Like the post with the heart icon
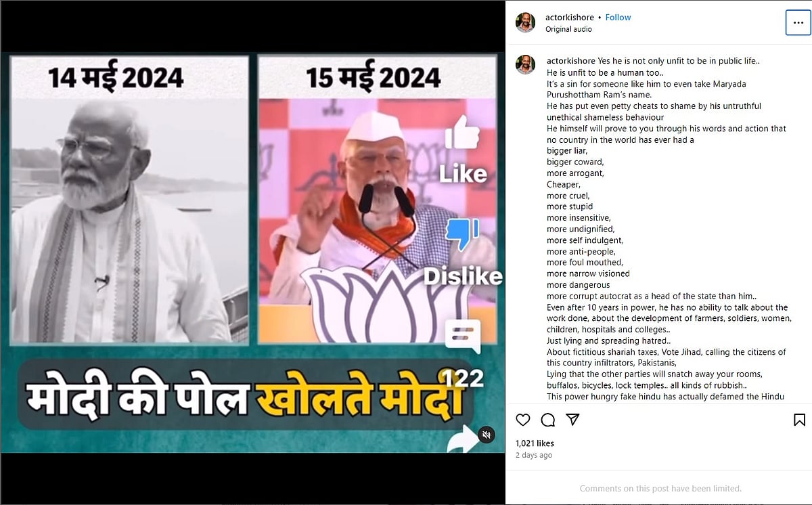 pos(523,420)
